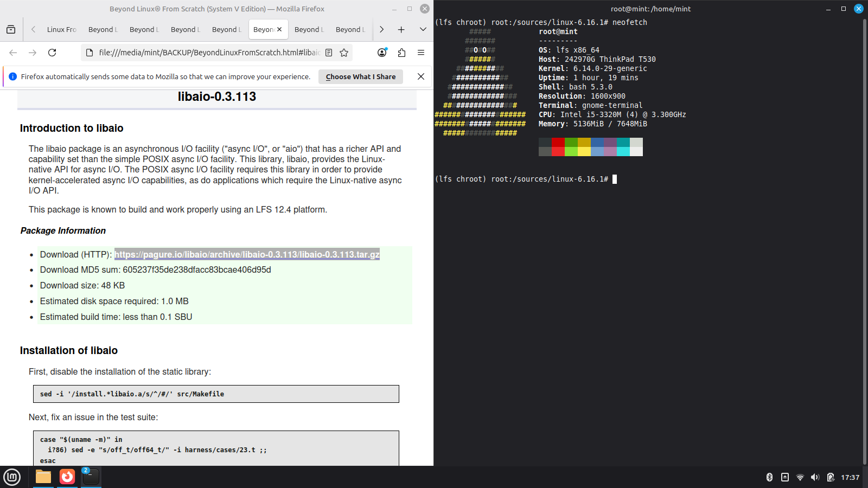Click the Introduction to libaio heading
The width and height of the screenshot is (868, 488).
(72, 128)
